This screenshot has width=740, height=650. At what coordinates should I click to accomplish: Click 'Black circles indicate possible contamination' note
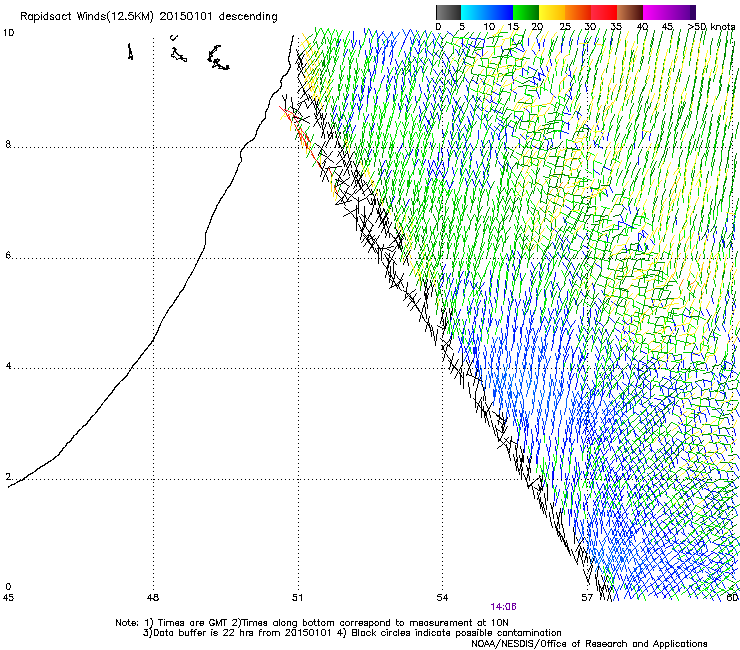[456, 633]
